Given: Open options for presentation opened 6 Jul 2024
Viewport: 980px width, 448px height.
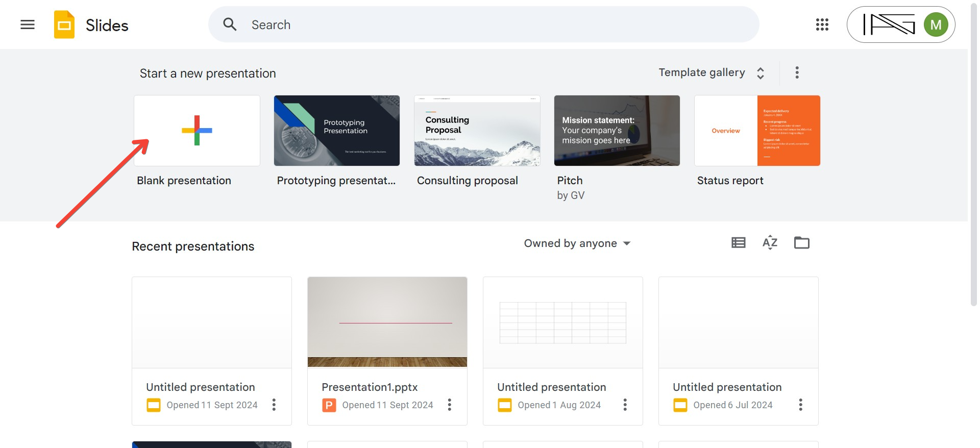Looking at the screenshot, I should click(800, 405).
